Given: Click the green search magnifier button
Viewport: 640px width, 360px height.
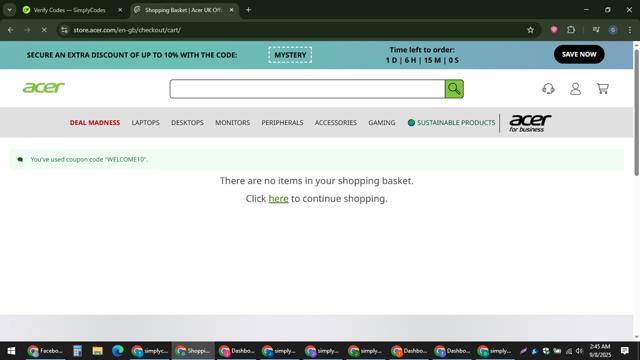Looking at the screenshot, I should 454,89.
